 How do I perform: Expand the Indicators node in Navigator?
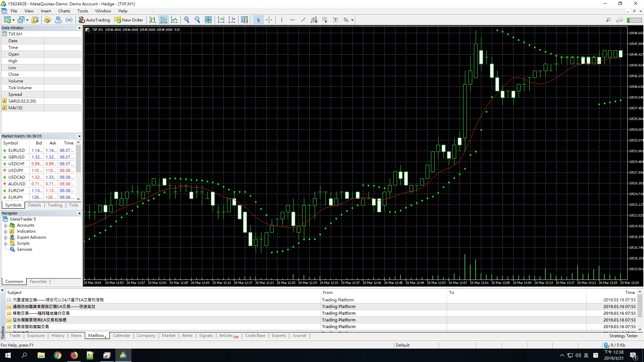(x=5, y=231)
